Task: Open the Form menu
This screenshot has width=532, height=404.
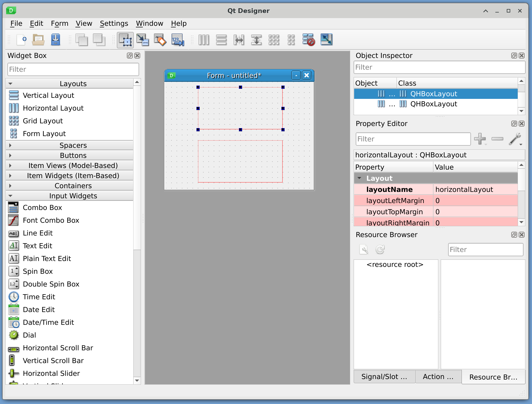Action: [59, 23]
